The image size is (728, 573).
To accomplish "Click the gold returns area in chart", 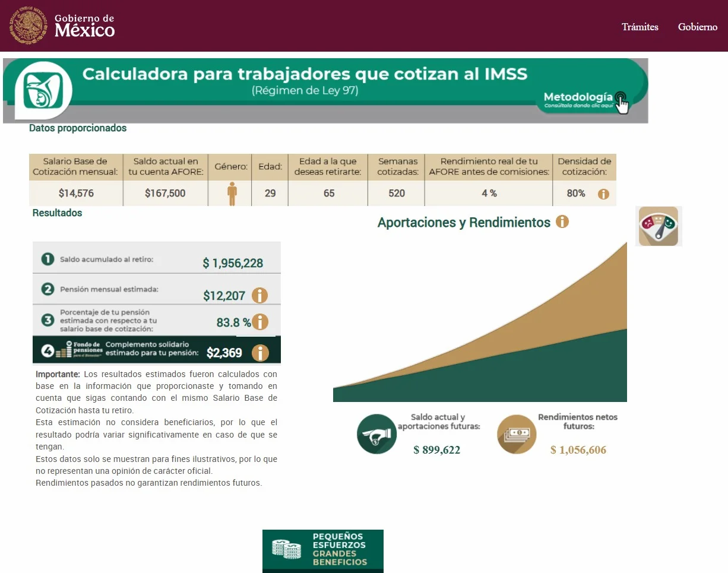I will click(x=570, y=309).
